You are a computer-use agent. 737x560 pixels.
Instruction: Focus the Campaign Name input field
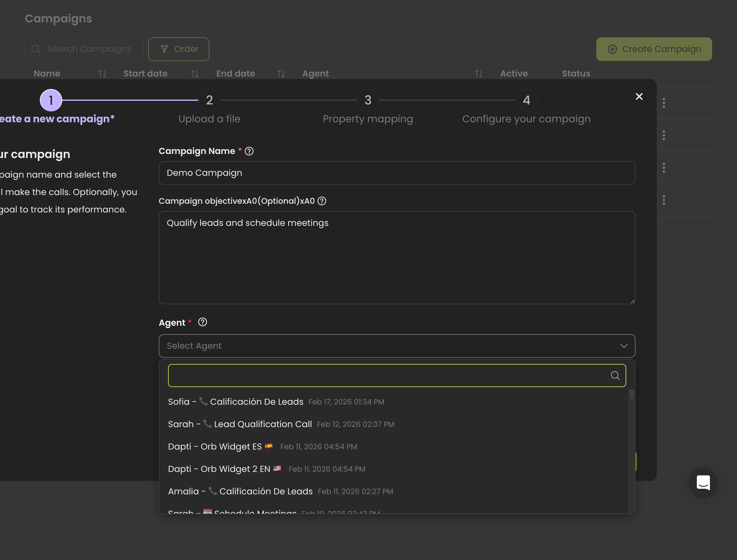[397, 173]
